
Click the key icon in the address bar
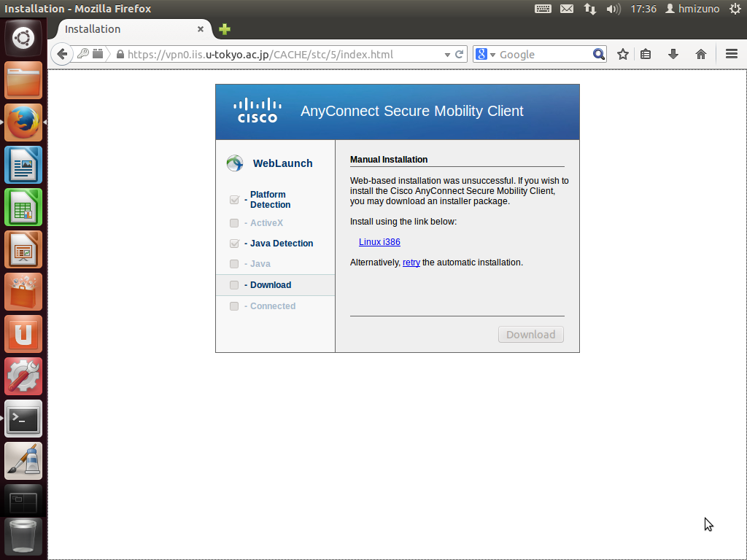coord(83,54)
